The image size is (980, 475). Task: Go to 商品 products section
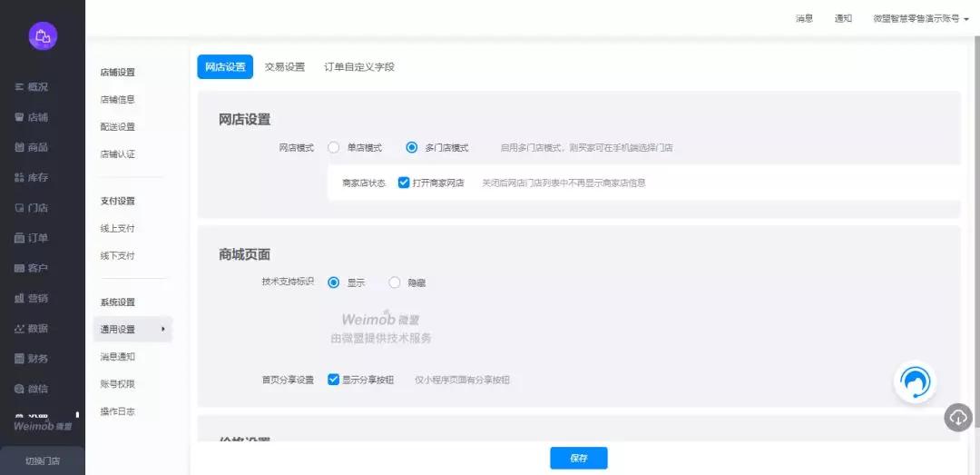(31, 147)
